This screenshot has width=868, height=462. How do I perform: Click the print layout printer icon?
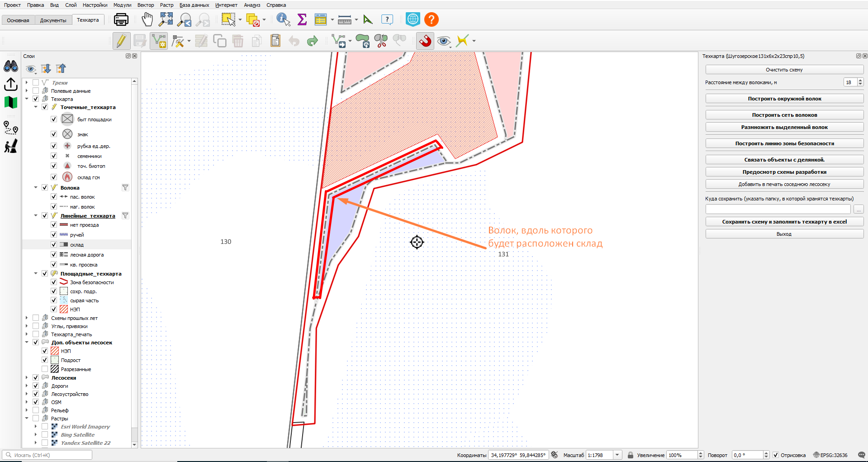[121, 19]
